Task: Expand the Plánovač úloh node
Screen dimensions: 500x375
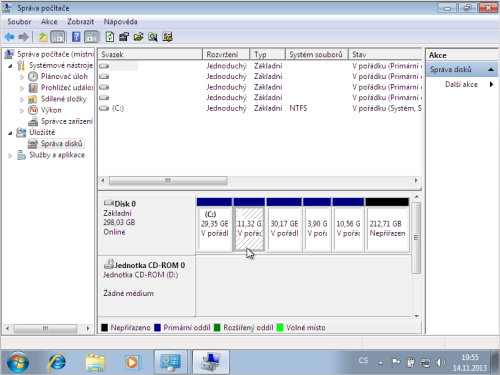Action: pyautogui.click(x=22, y=77)
